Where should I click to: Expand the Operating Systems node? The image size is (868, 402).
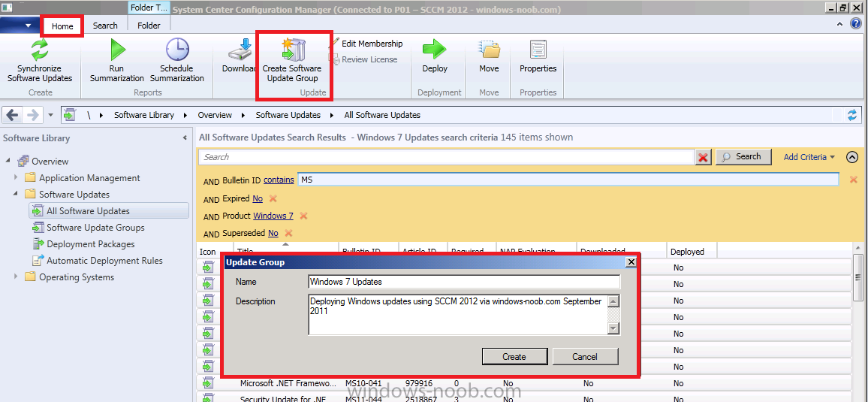16,277
